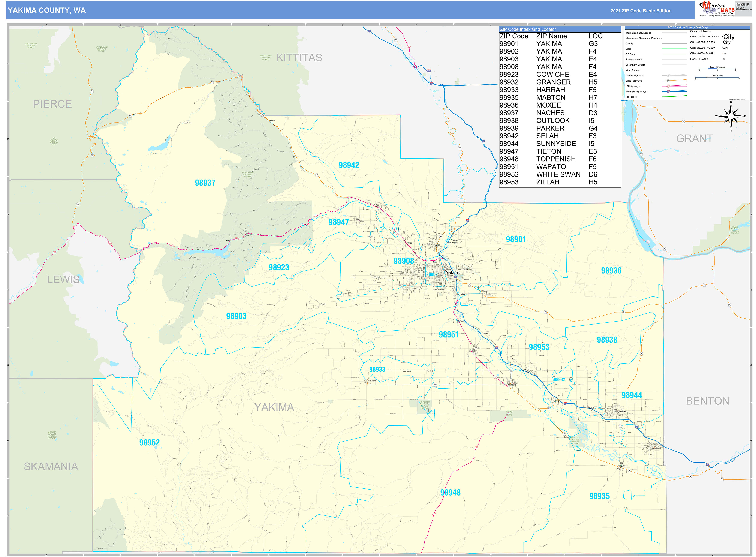Click the small 98932 ZIP label on map
756x557 pixels.
click(x=559, y=380)
